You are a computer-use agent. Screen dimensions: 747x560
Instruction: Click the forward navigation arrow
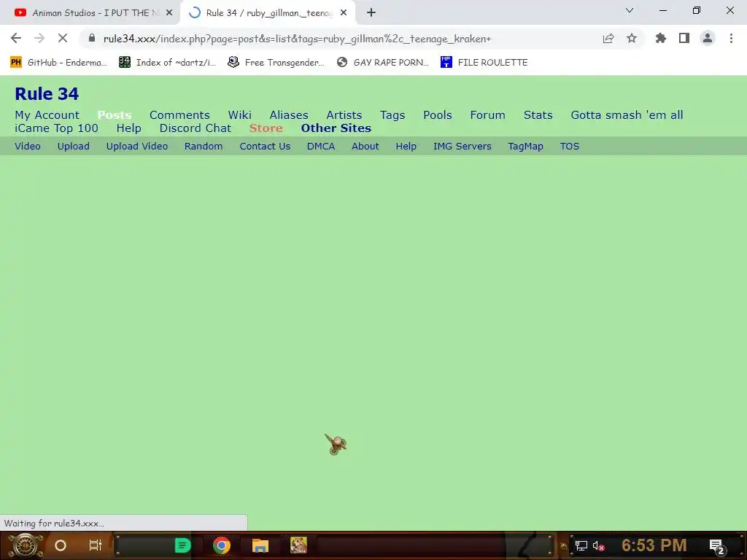pos(39,39)
